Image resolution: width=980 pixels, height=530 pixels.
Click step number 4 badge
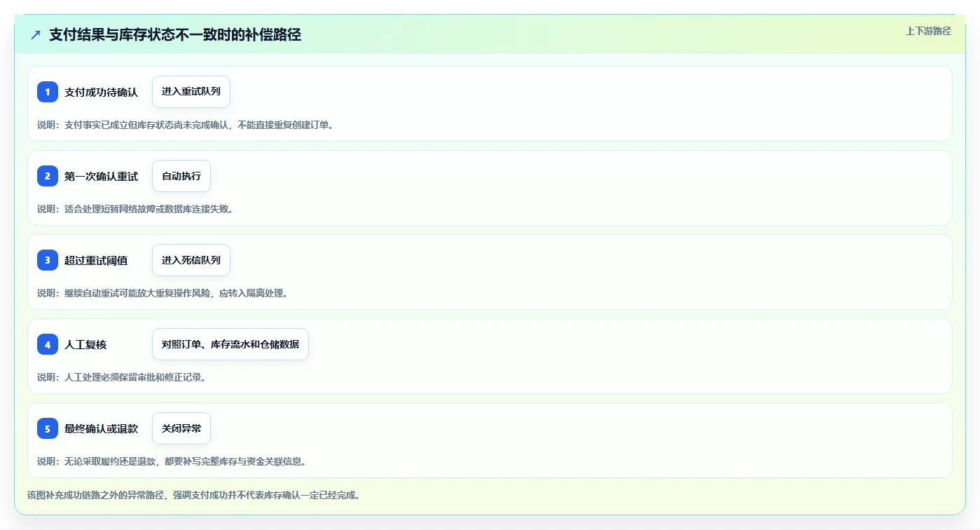(x=48, y=344)
